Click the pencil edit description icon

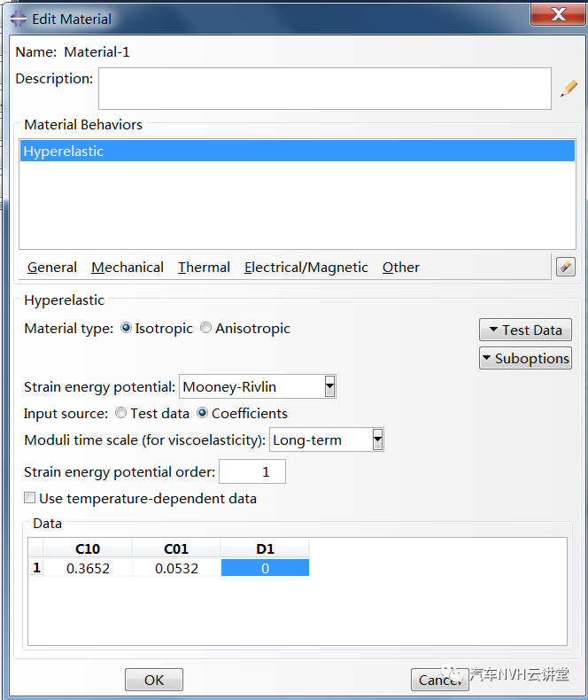click(569, 89)
